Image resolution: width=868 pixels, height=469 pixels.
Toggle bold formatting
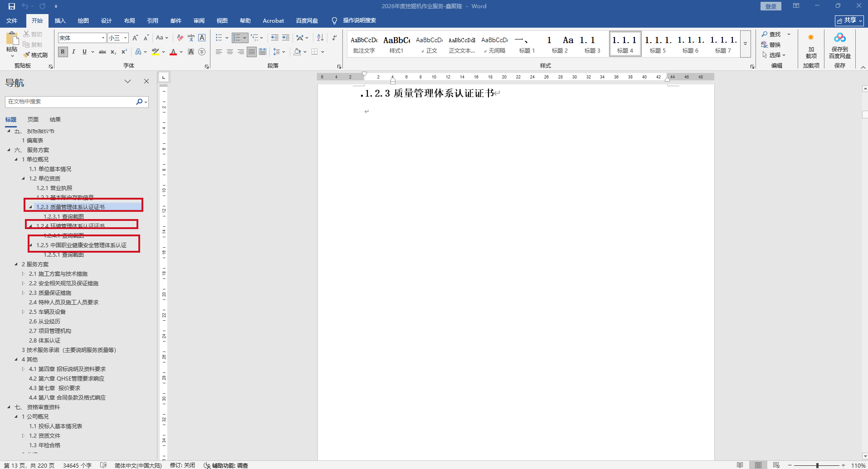[63, 52]
